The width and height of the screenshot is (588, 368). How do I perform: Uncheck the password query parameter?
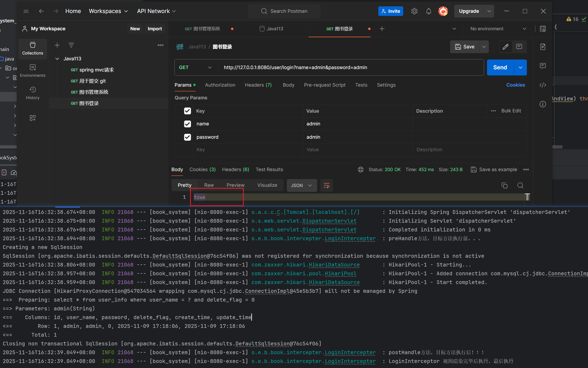pos(187,137)
